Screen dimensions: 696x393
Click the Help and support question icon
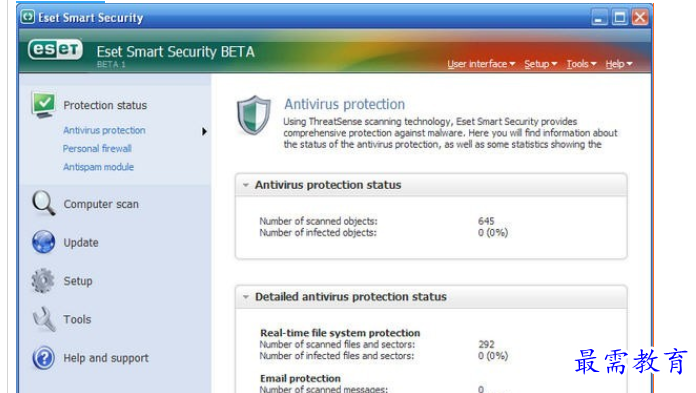click(44, 358)
